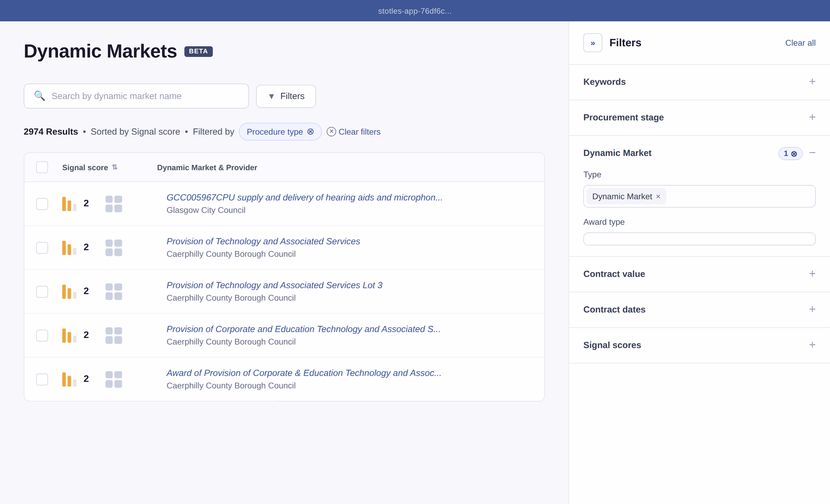Click grid icon in Glasgow City Council row
The width and height of the screenshot is (830, 504).
114,204
